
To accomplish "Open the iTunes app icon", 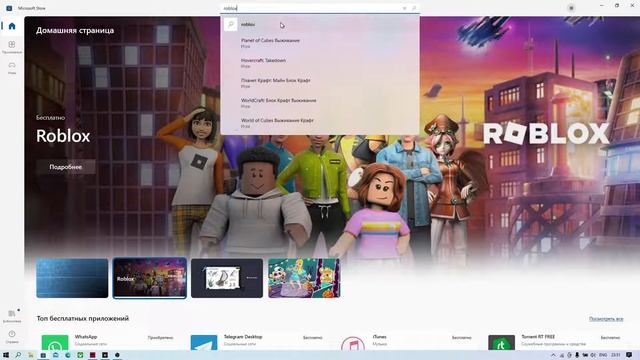I will (x=353, y=344).
